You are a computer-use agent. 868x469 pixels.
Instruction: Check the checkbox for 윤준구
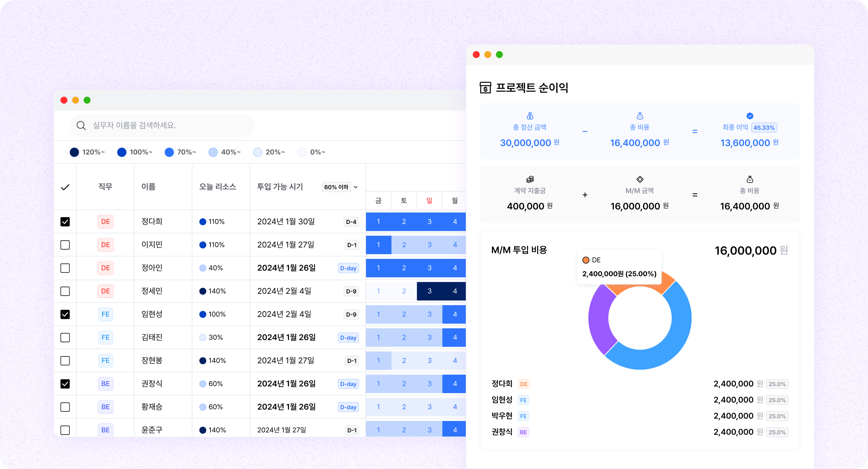pyautogui.click(x=65, y=430)
